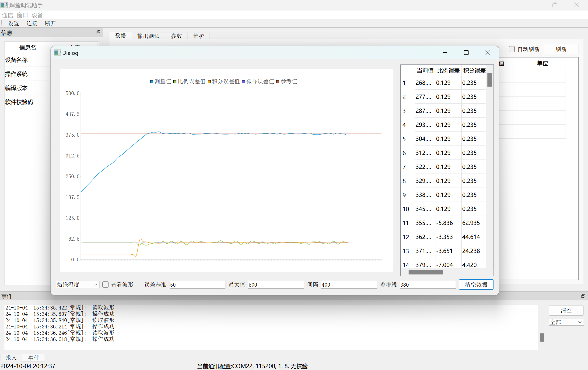Screen dimensions: 588x370
Task: Click the 15:34:36.618 event log entry
Action: 60,339
